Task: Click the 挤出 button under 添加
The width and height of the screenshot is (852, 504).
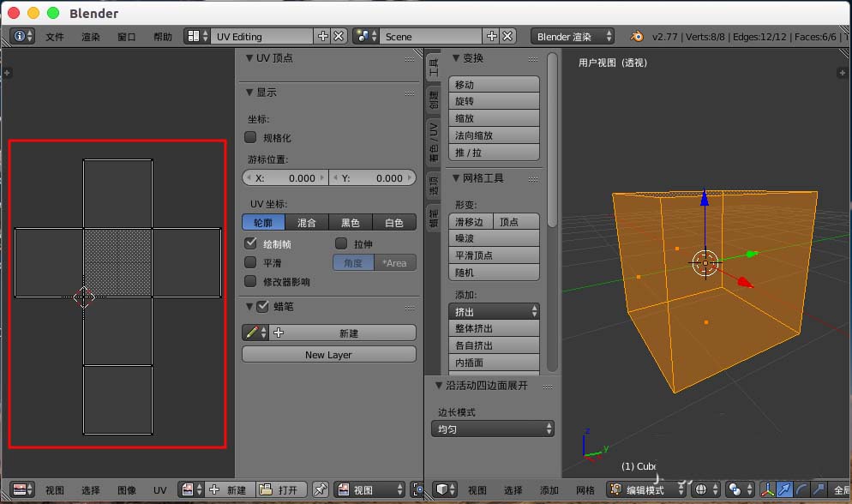Action: (494, 312)
